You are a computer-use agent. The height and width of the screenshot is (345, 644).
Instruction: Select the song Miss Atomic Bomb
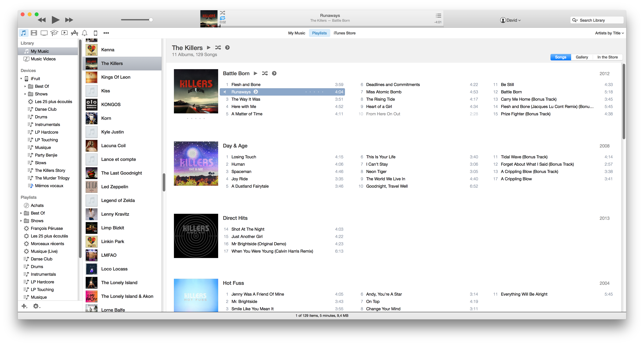[383, 92]
